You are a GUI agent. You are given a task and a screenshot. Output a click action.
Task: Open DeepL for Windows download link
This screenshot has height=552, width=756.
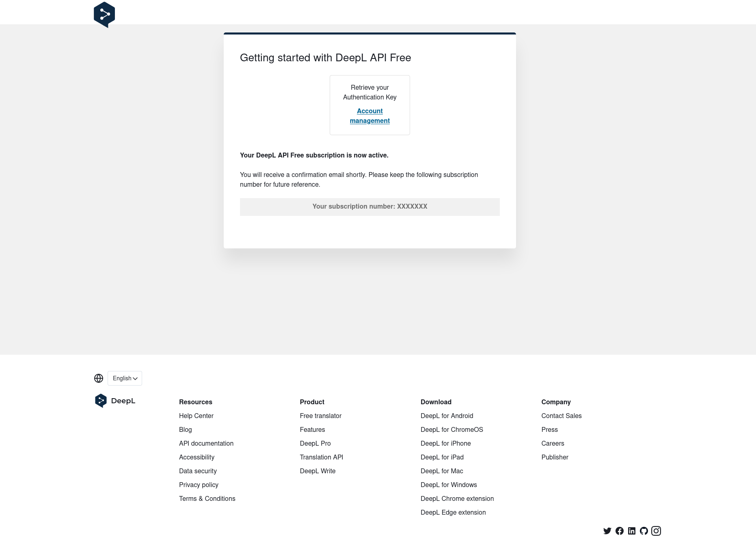click(x=449, y=485)
